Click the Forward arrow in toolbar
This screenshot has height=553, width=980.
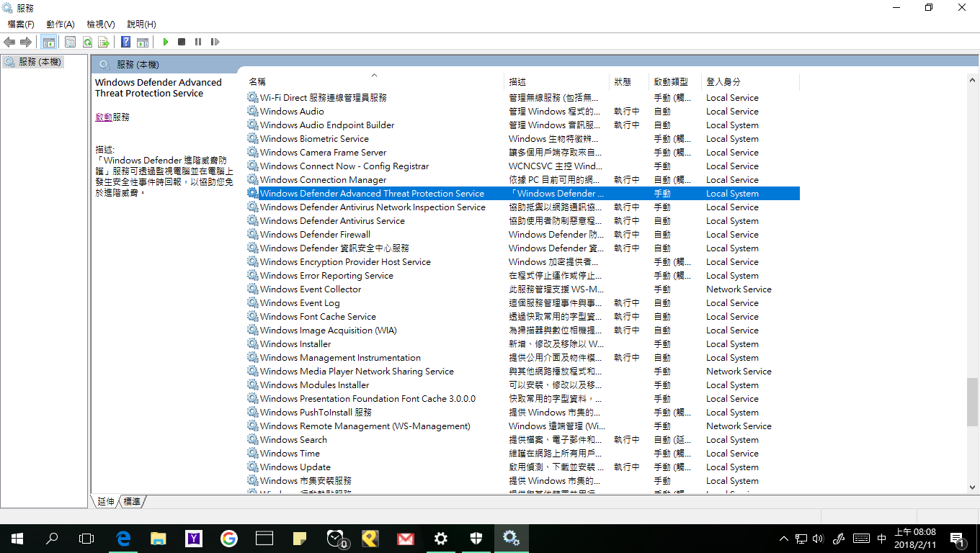(25, 42)
